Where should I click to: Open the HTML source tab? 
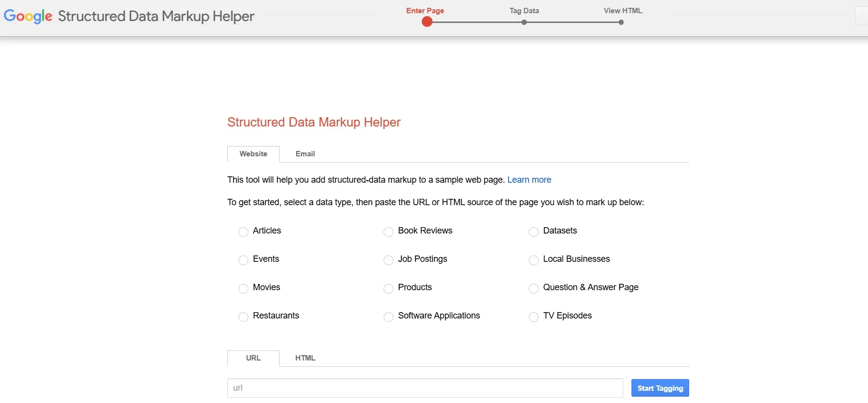click(x=305, y=358)
